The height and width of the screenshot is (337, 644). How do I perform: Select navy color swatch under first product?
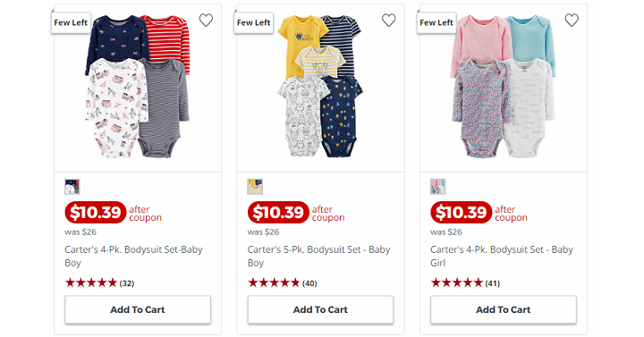72,187
